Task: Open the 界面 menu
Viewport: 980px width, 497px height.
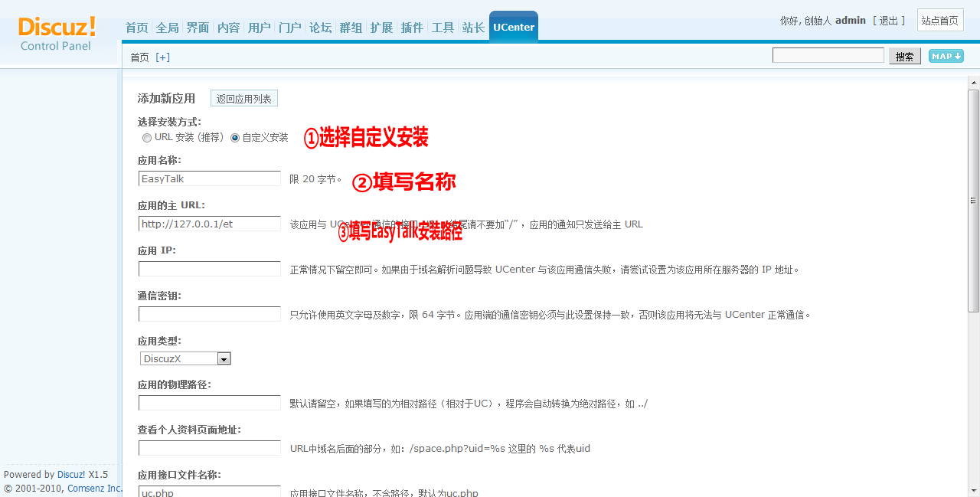Action: (x=198, y=28)
